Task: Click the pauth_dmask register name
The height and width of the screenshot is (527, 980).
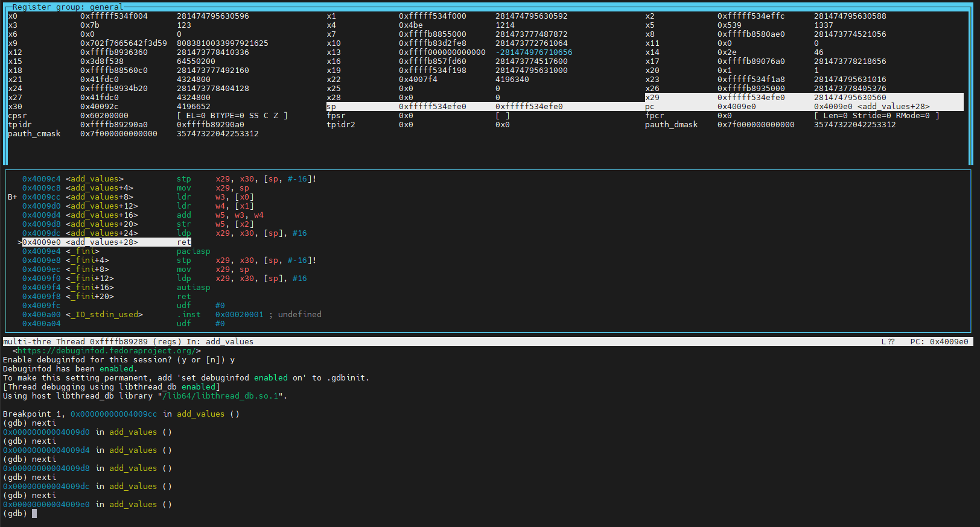Action: [671, 125]
